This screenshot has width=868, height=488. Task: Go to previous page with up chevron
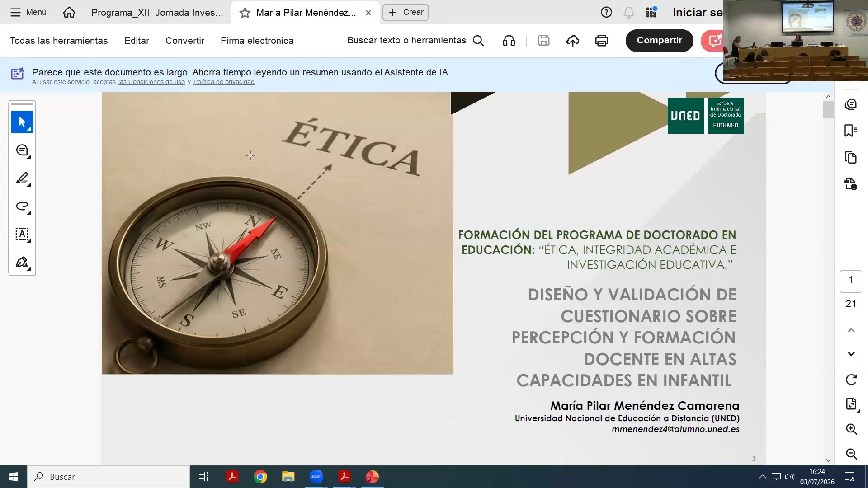[x=851, y=330]
